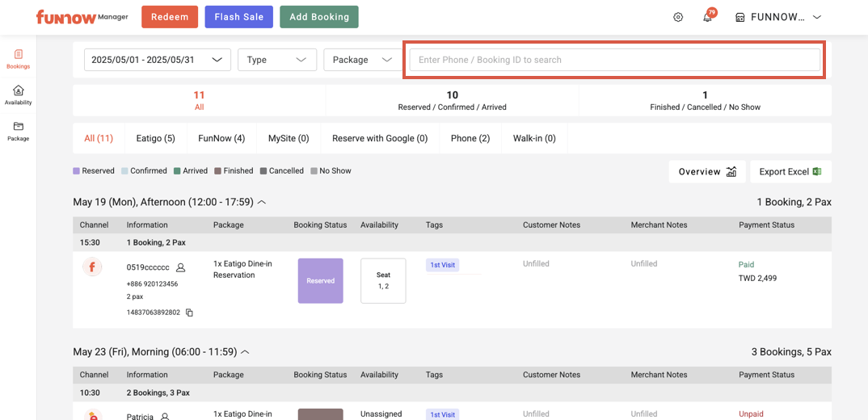The image size is (868, 420).
Task: Collapse the May 19 Afternoon section
Action: coord(262,202)
